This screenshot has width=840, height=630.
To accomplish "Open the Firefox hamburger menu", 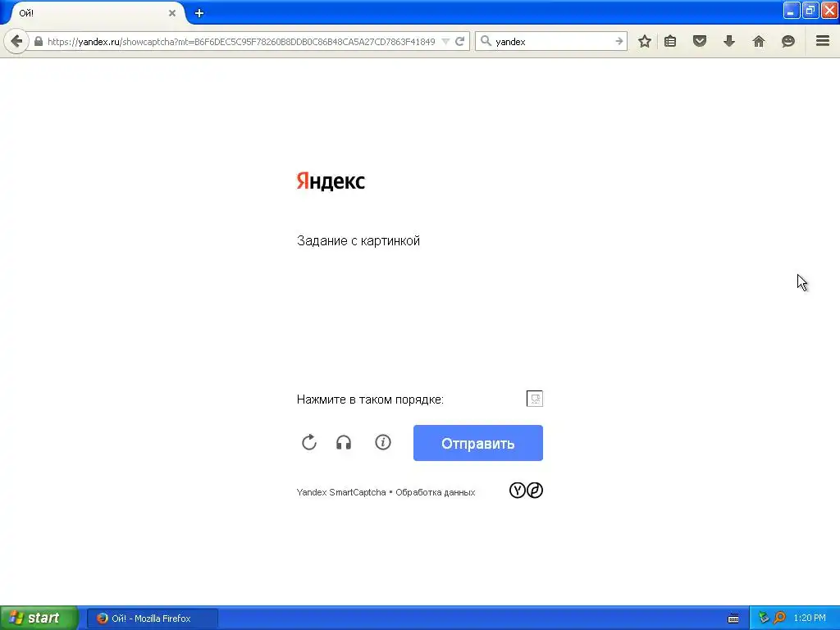I will point(823,41).
